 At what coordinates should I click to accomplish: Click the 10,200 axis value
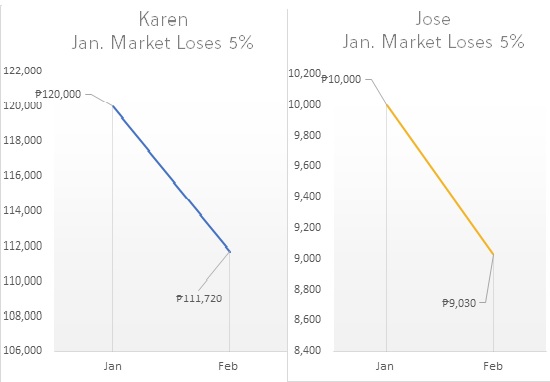click(x=304, y=73)
